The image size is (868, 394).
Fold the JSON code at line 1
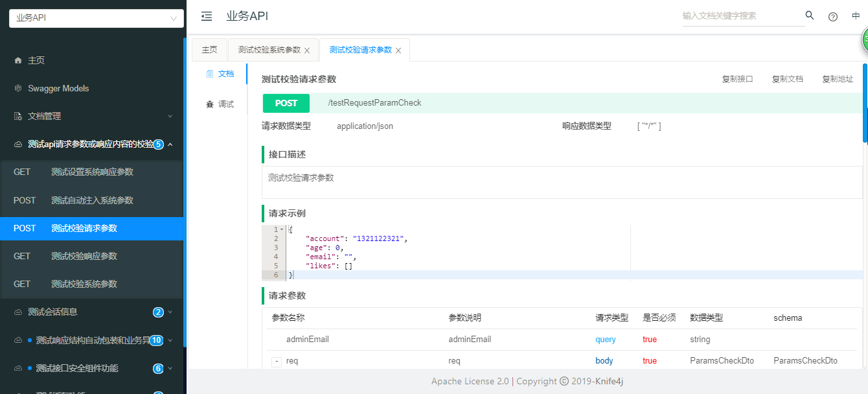pyautogui.click(x=282, y=229)
